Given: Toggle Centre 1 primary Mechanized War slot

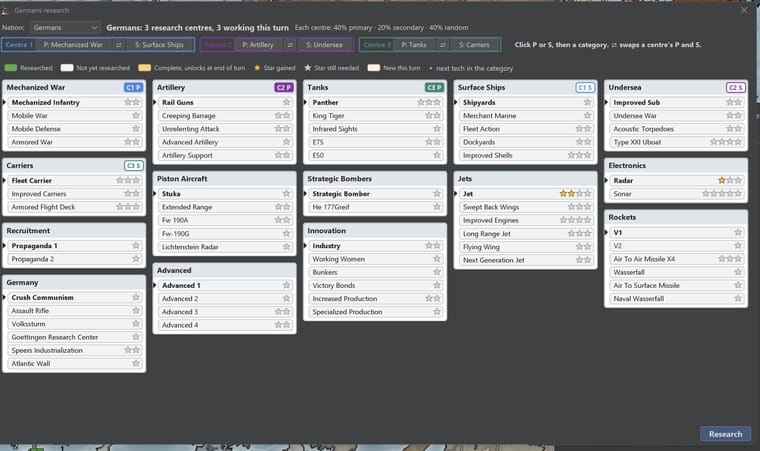Looking at the screenshot, I should click(x=73, y=45).
